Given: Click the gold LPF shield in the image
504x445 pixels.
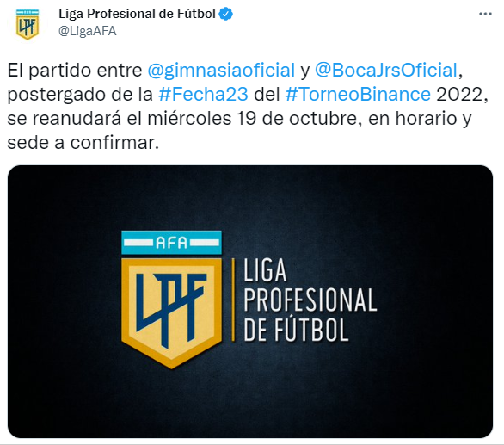Looking at the screenshot, I should pyautogui.click(x=172, y=312).
